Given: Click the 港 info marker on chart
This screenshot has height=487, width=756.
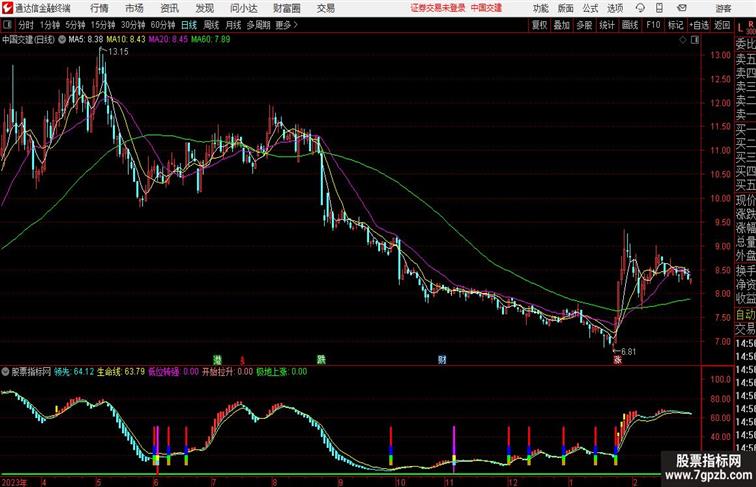Looking at the screenshot, I should tap(218, 360).
